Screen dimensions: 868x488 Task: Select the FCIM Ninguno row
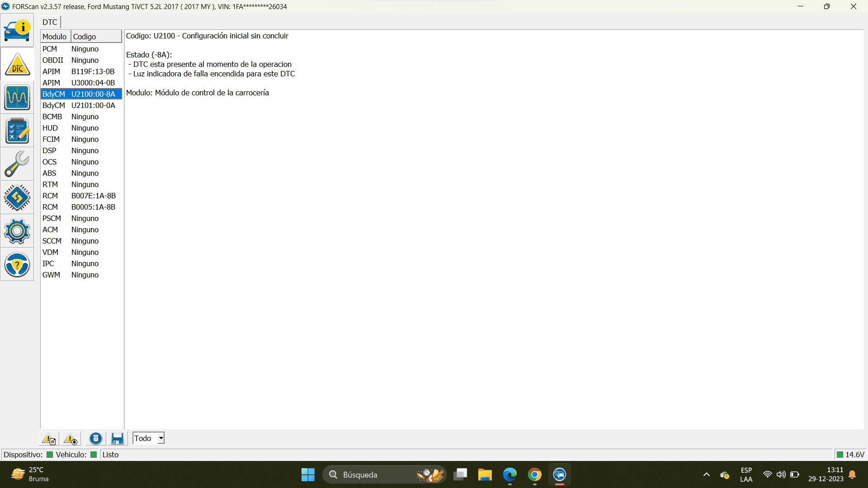pyautogui.click(x=81, y=139)
